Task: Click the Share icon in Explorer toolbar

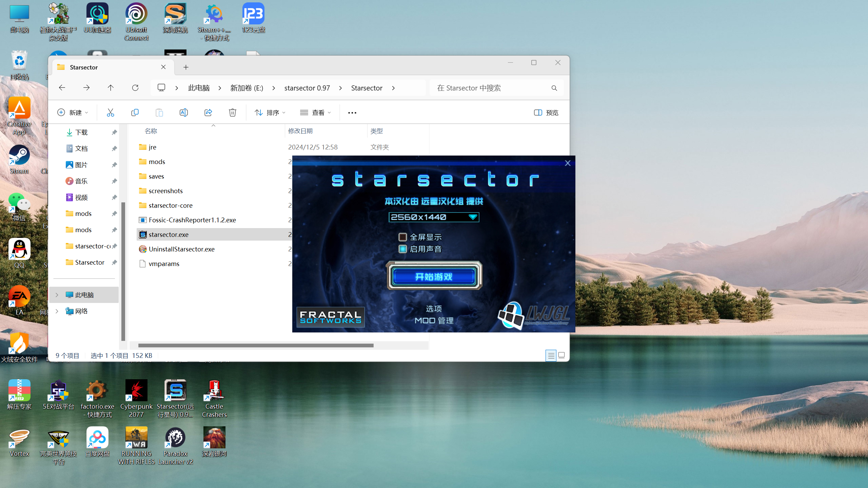Action: (x=208, y=113)
